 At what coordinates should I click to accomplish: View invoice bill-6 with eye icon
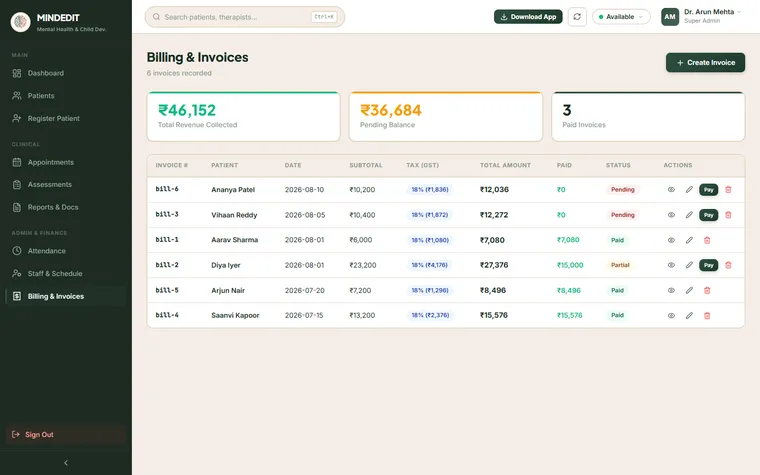coord(671,190)
